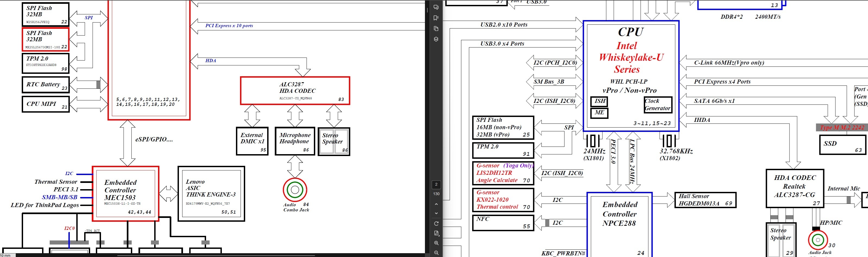Open the bookmarks panel icon
The image size is (868, 257).
436,18
